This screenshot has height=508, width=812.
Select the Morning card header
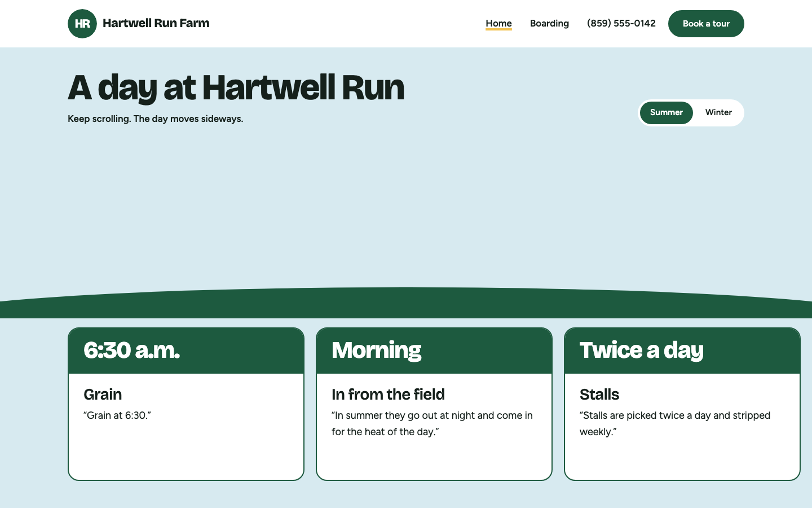pos(434,351)
